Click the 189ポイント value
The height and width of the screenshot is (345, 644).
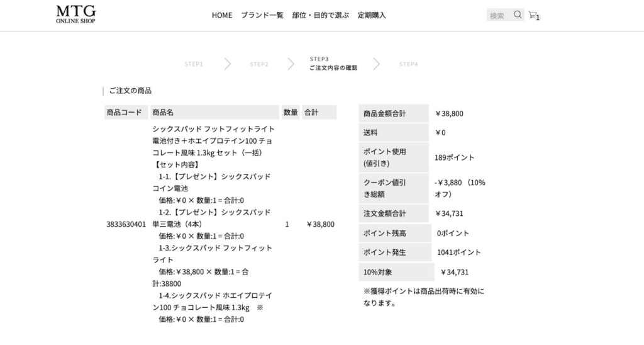pos(454,157)
